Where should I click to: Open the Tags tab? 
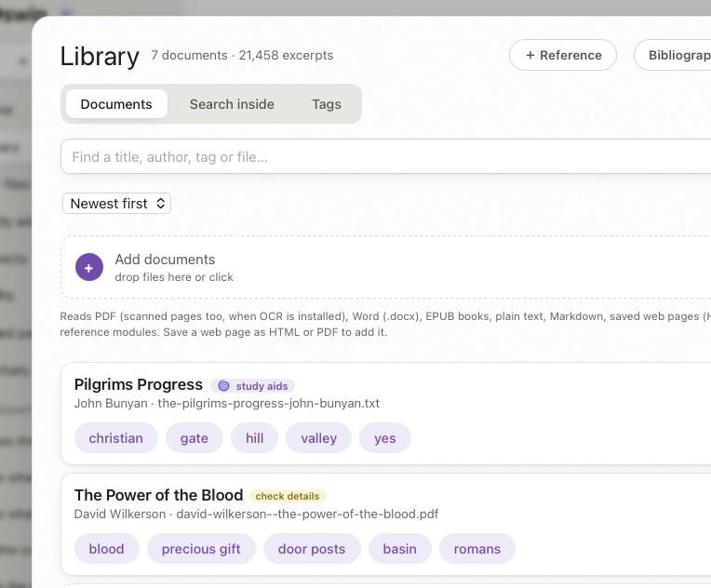pyautogui.click(x=327, y=104)
